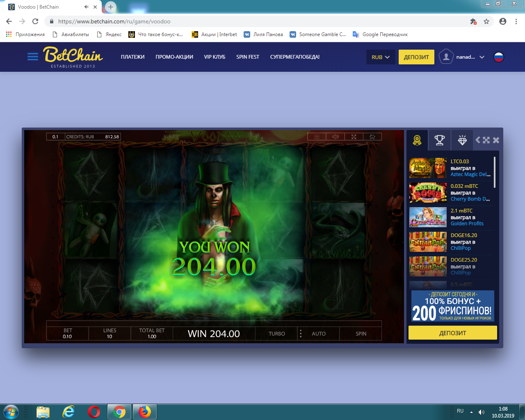Launch Internet Explorer from the taskbar
The image size is (525, 420).
coord(68,412)
